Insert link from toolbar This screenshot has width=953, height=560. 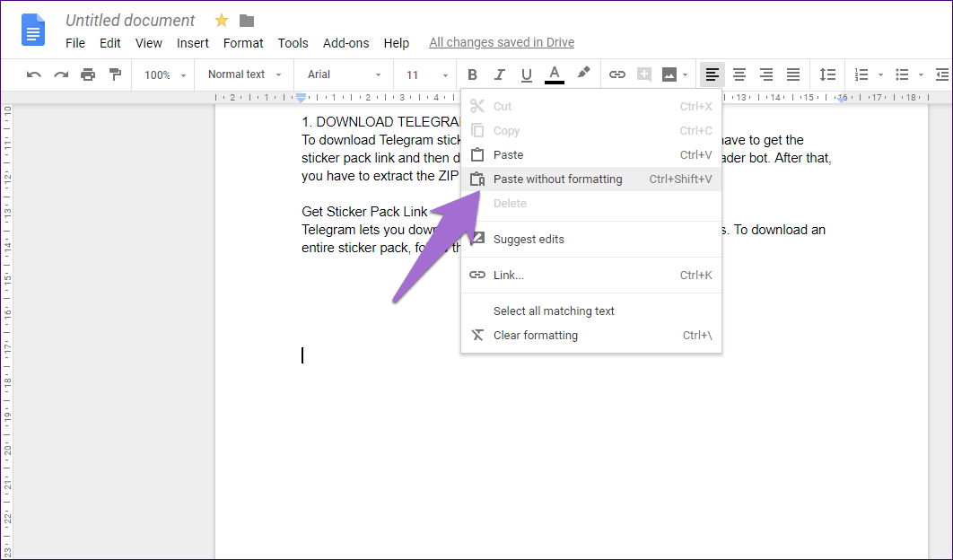point(616,74)
